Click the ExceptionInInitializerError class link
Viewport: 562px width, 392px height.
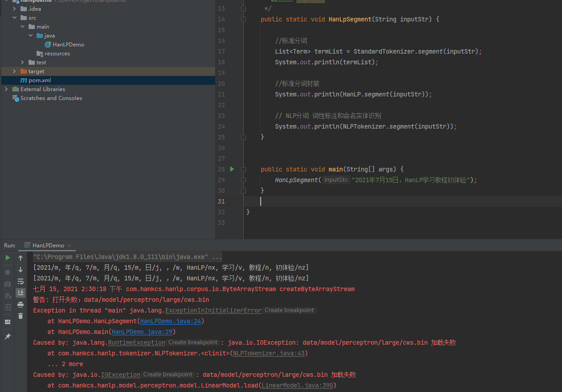tap(213, 310)
